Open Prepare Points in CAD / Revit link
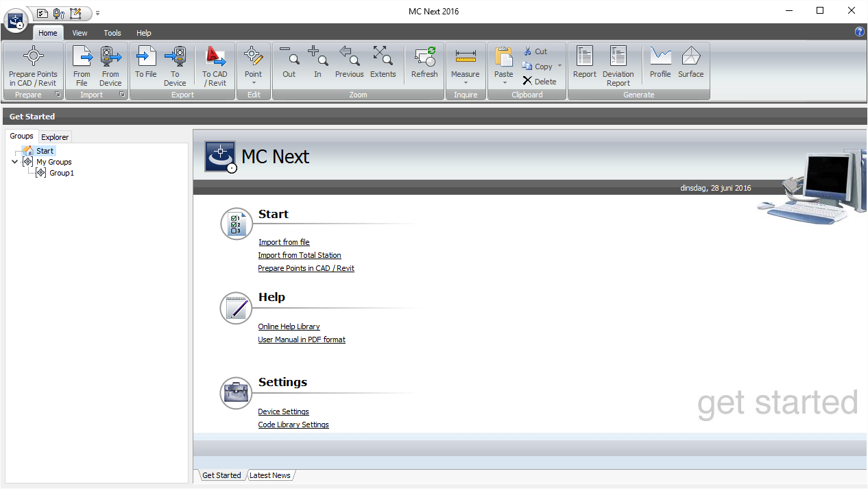Viewport: 868px width, 489px height. [306, 268]
